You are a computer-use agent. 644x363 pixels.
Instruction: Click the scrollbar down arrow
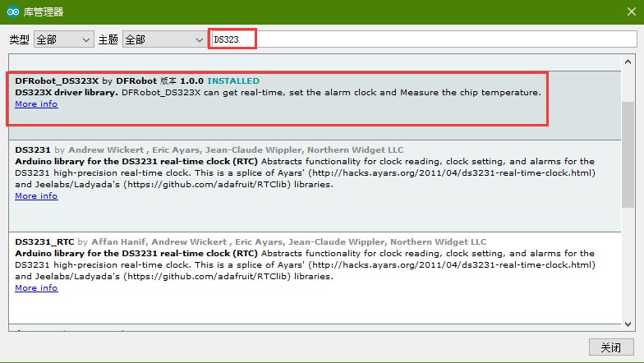(x=628, y=324)
